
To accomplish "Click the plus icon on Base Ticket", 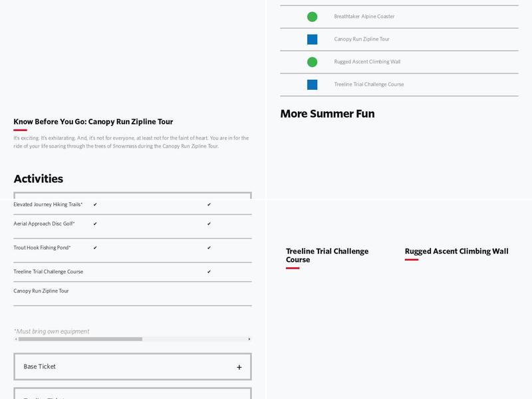I will tap(239, 367).
